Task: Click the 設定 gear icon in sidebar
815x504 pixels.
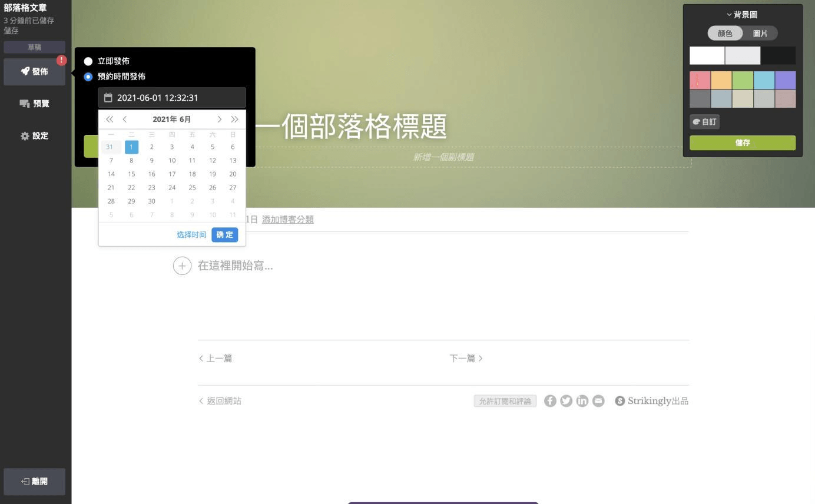Action: coord(24,135)
